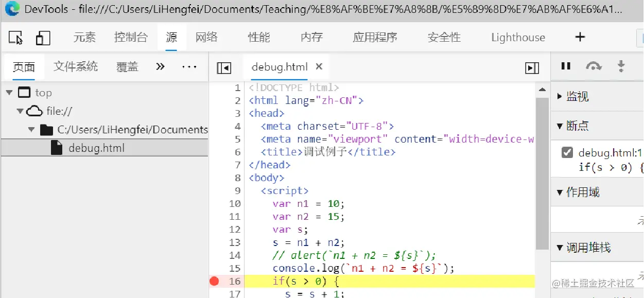Viewport: 644px width, 298px height.
Task: Open the 内存 tab
Action: pyautogui.click(x=311, y=38)
